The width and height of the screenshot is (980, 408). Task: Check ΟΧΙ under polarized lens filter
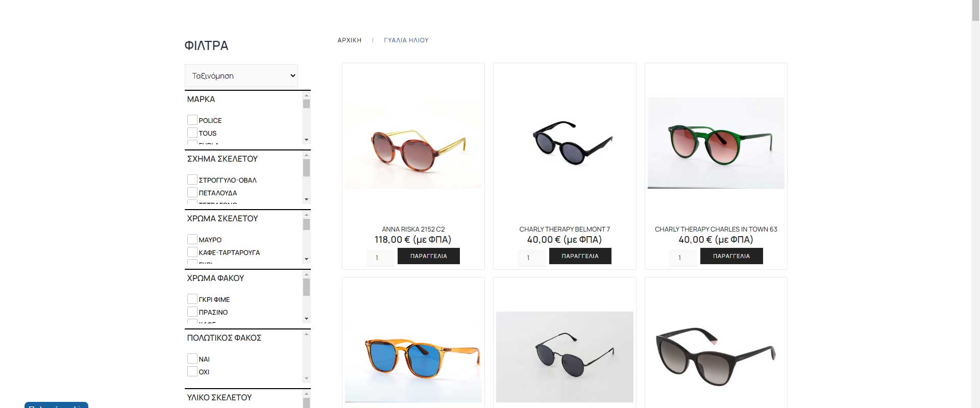coord(192,371)
